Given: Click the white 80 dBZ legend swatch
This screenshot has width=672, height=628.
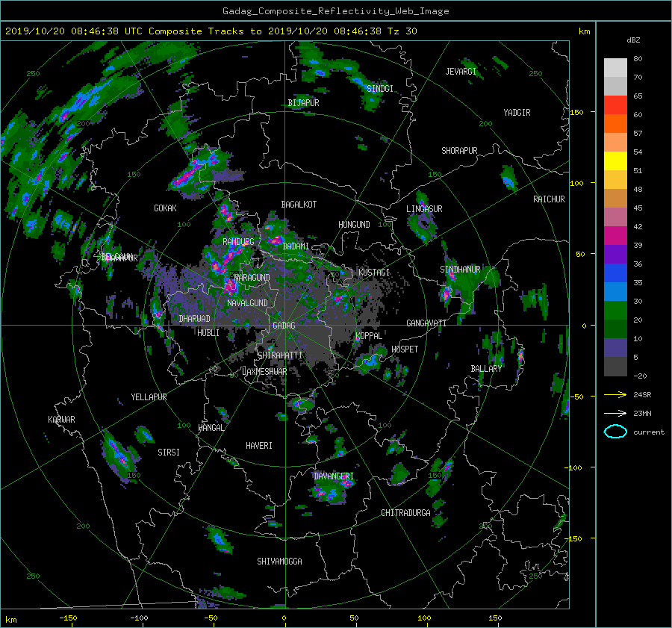Looking at the screenshot, I should coord(615,67).
